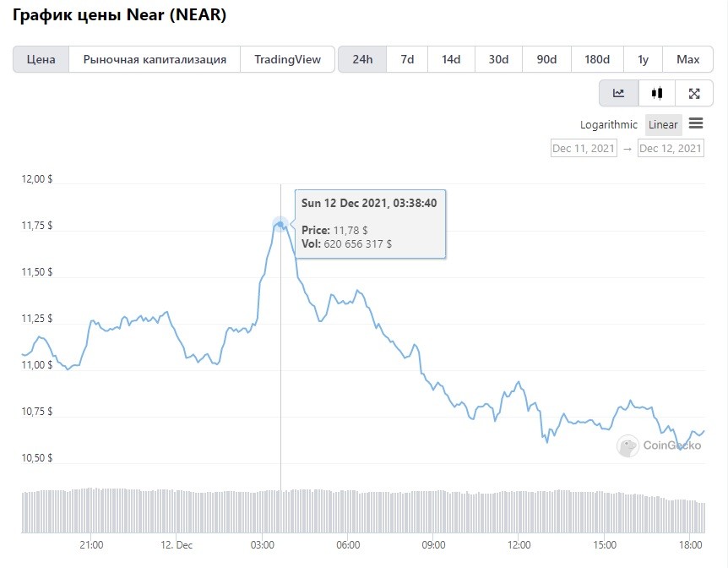Image resolution: width=728 pixels, height=568 pixels.
Task: Select the 24h time range
Action: click(x=362, y=59)
